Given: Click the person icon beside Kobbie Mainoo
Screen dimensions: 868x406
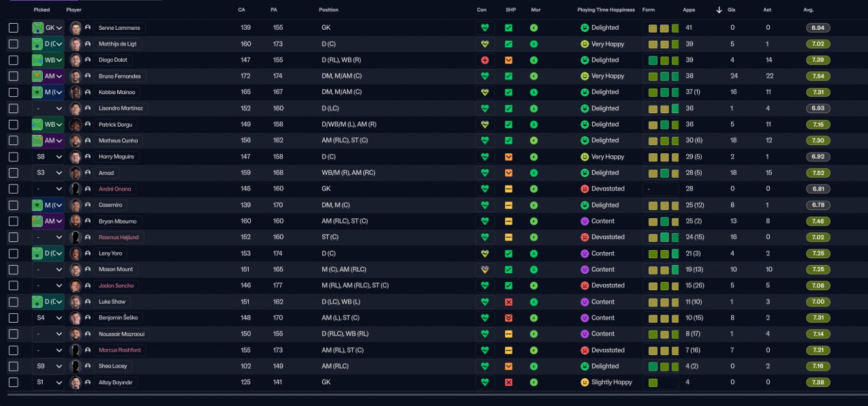Looking at the screenshot, I should [x=87, y=92].
